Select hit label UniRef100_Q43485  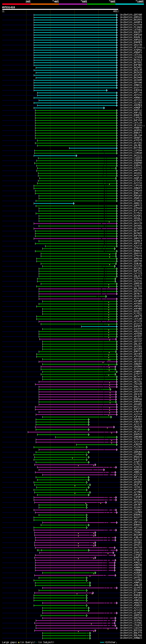[131, 80]
